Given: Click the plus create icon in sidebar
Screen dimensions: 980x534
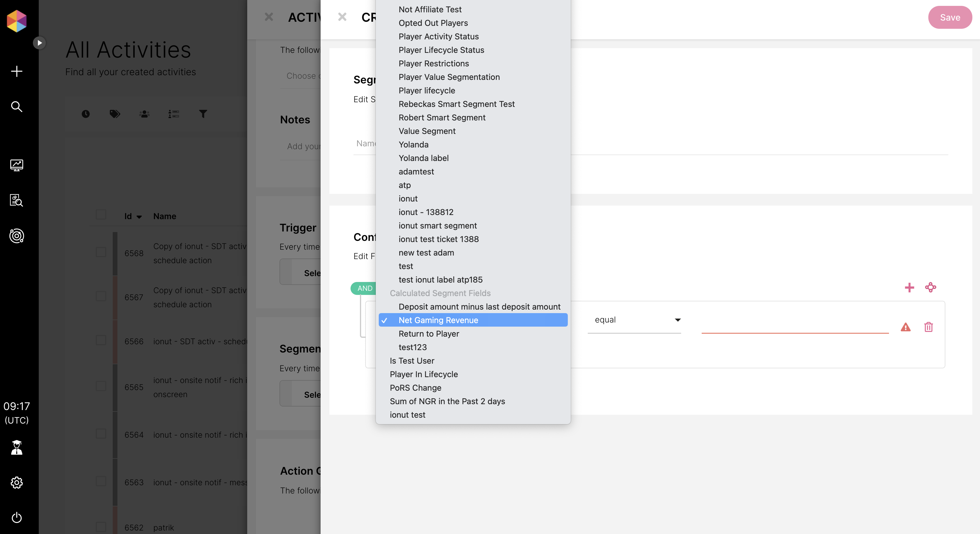Looking at the screenshot, I should pyautogui.click(x=16, y=71).
